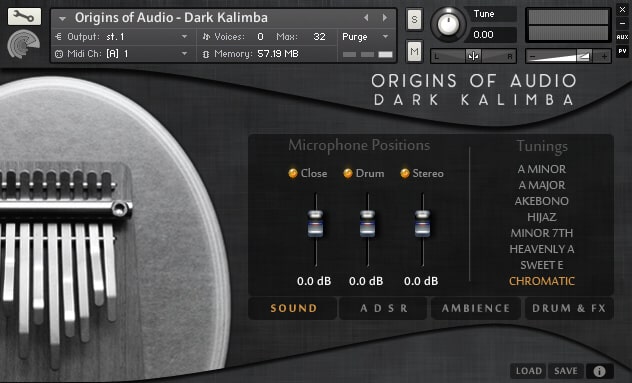
Task: Click the Origins of Audio spiral logo
Action: click(x=24, y=44)
